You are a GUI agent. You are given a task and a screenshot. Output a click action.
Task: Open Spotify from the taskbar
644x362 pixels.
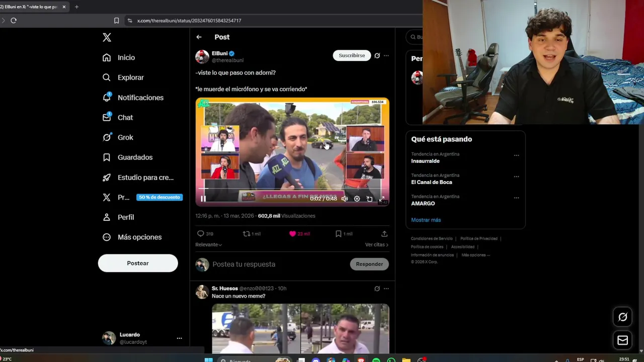(376, 360)
